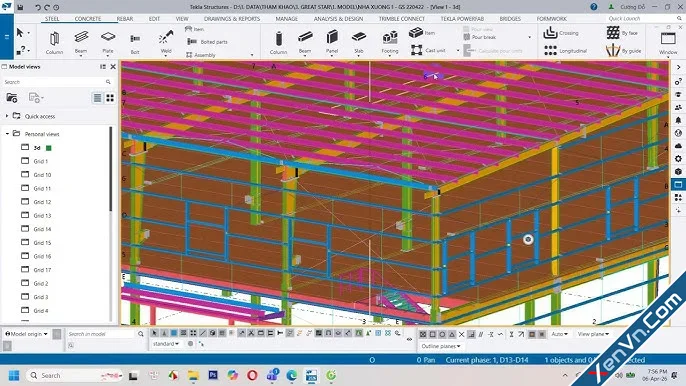Click the create new view folder icon
The image size is (686, 386).
tap(12, 98)
